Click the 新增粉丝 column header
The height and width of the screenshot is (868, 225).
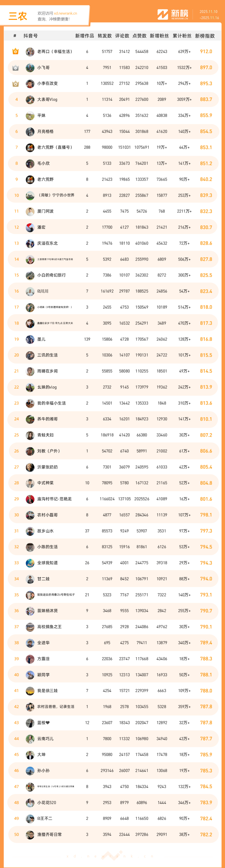tap(159, 36)
